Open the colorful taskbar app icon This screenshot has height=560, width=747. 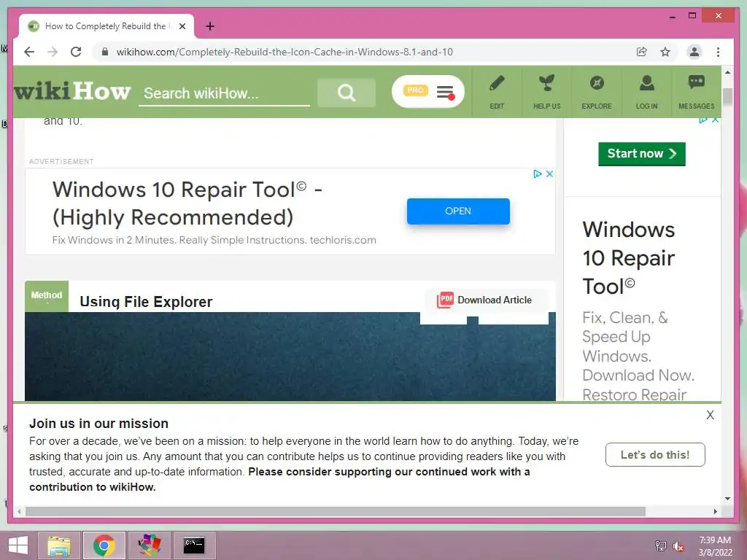pos(149,545)
